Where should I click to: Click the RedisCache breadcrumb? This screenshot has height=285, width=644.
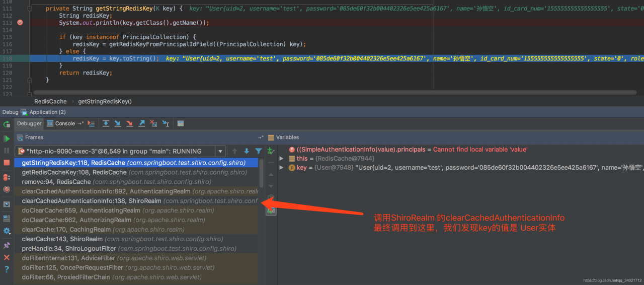pyautogui.click(x=50, y=101)
